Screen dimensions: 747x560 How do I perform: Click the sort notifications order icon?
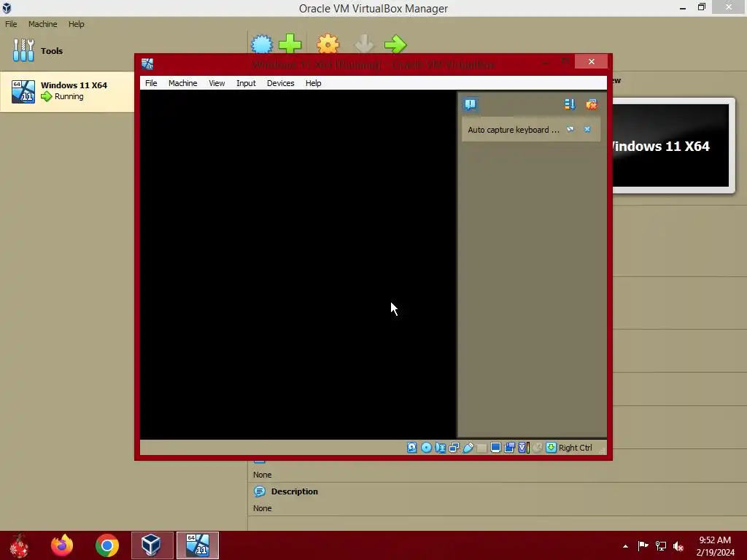(x=570, y=104)
